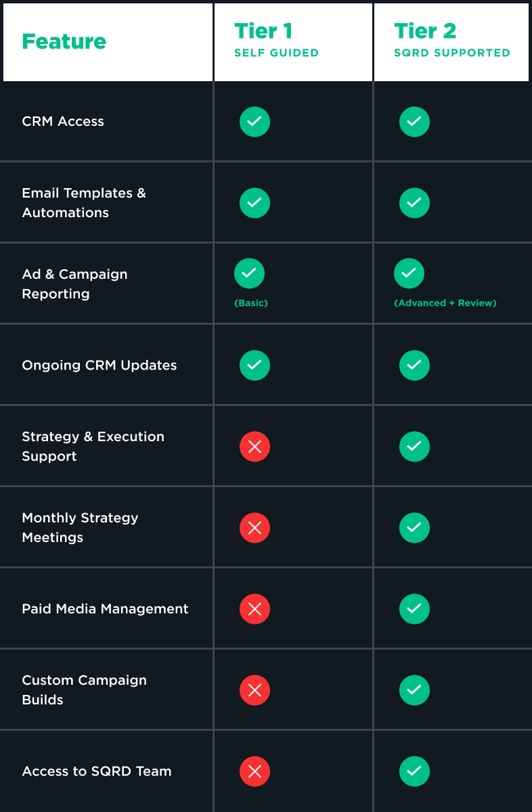Click the (Basic) label under Tier 1
The width and height of the screenshot is (532, 812).
(x=251, y=303)
